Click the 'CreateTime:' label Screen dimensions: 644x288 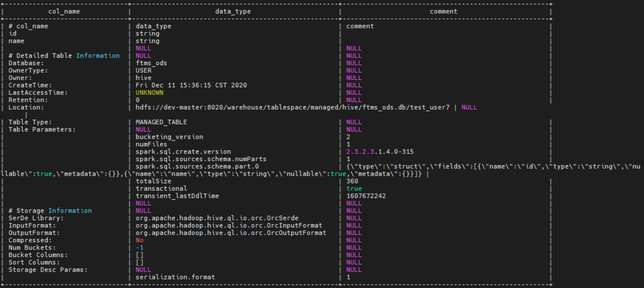pyautogui.click(x=30, y=85)
